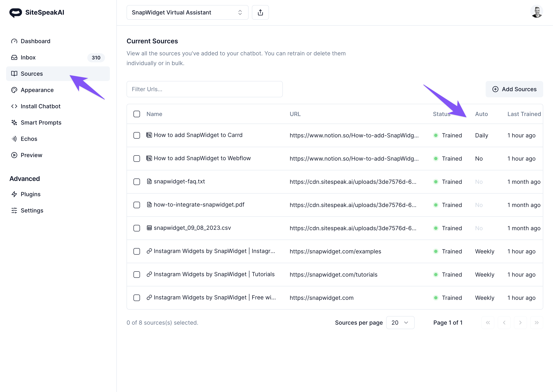Select the How to add SnapWidget to Webflow checkbox
Image resolution: width=553 pixels, height=392 pixels.
[x=137, y=158]
